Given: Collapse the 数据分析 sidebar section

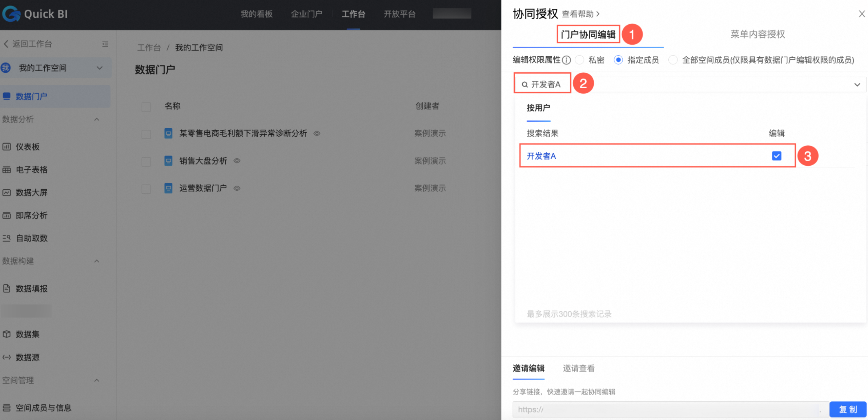Looking at the screenshot, I should [x=97, y=119].
